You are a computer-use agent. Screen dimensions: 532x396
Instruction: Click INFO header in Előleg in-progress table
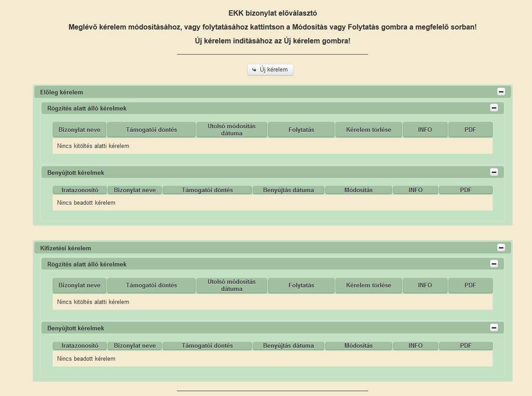pyautogui.click(x=425, y=129)
